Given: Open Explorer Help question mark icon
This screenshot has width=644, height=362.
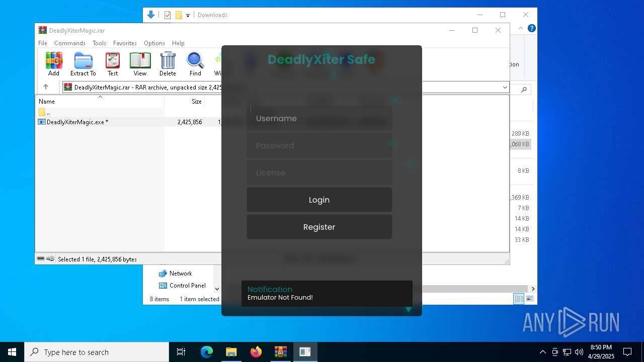Looking at the screenshot, I should tap(531, 28).
